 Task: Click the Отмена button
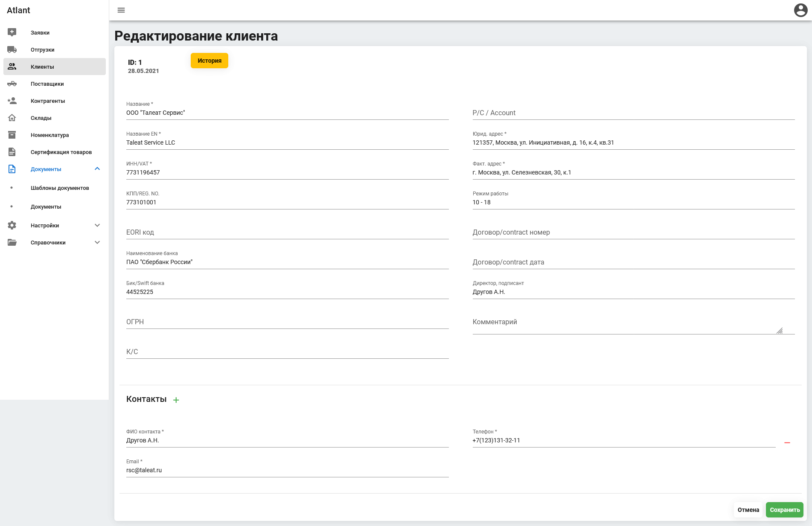point(748,510)
